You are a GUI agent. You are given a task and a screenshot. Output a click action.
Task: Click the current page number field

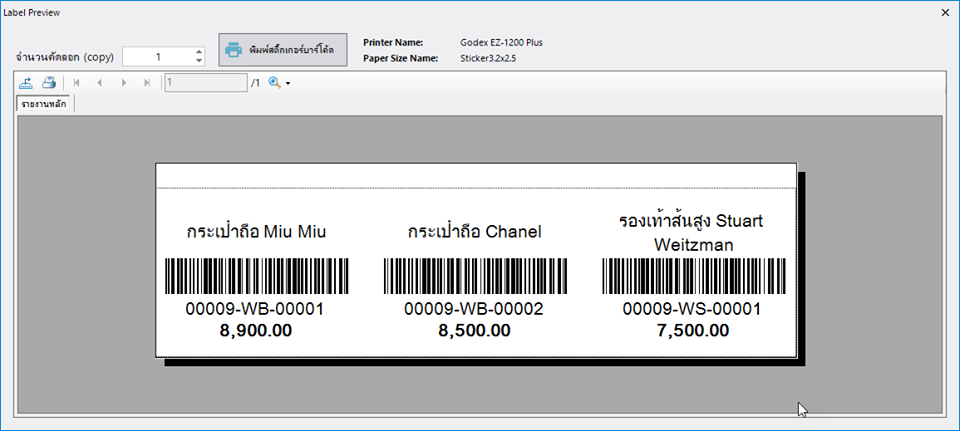[x=206, y=83]
